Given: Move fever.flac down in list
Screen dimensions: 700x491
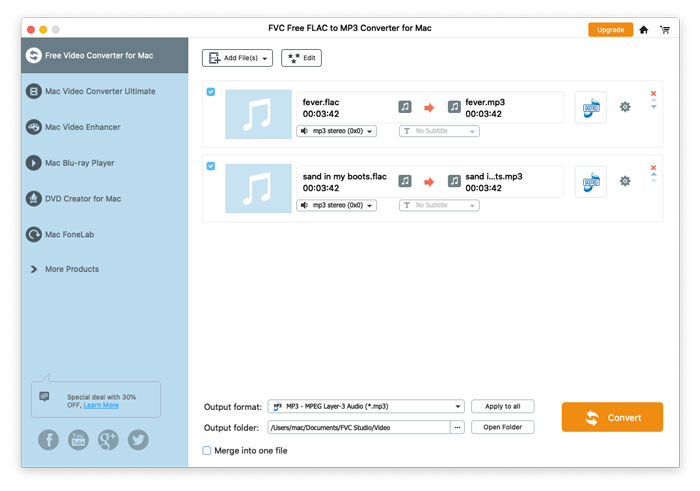Looking at the screenshot, I should pos(654,107).
